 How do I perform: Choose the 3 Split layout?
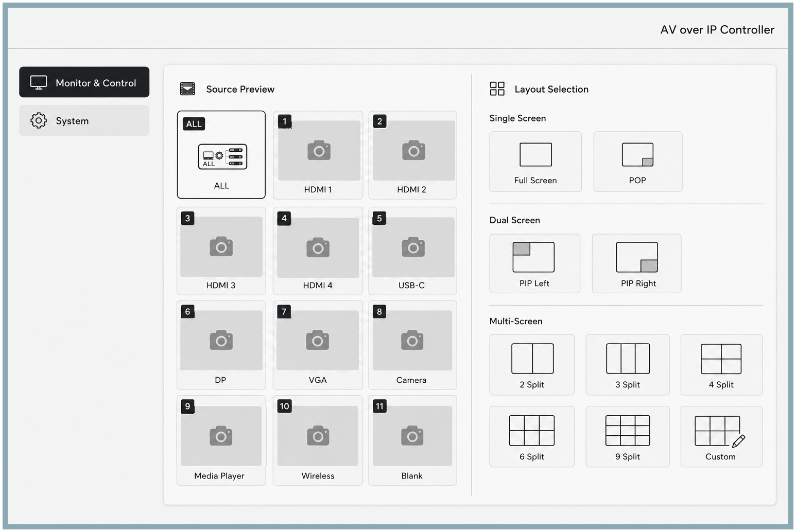628,365
